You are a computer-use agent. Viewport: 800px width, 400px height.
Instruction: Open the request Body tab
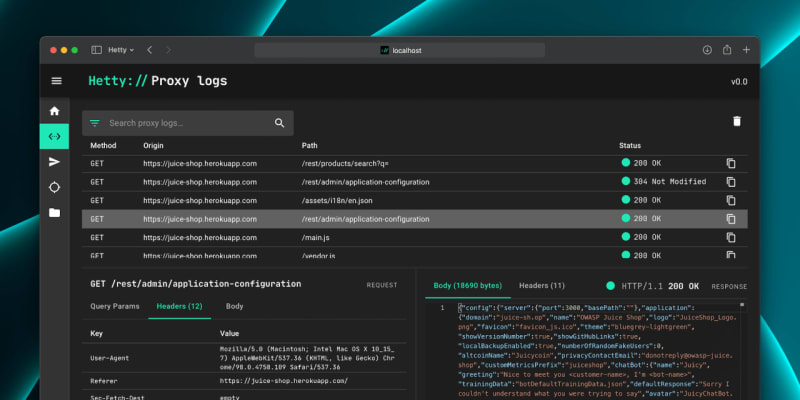(x=234, y=306)
